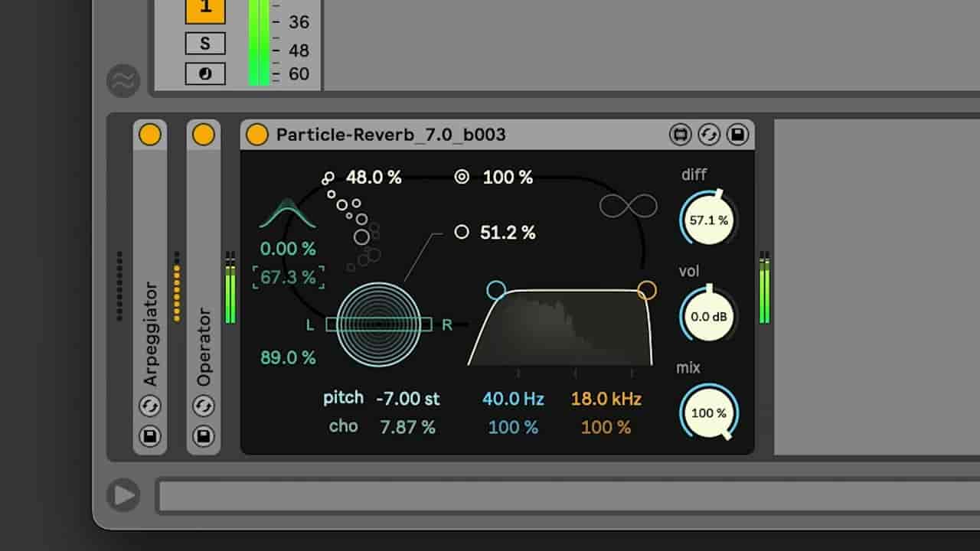Click the Particle-Reverb_7.0_b003 title bar

point(497,135)
